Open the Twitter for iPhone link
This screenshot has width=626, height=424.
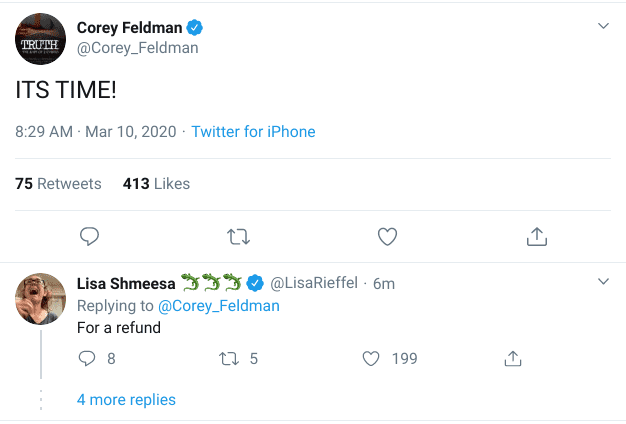pyautogui.click(x=253, y=132)
